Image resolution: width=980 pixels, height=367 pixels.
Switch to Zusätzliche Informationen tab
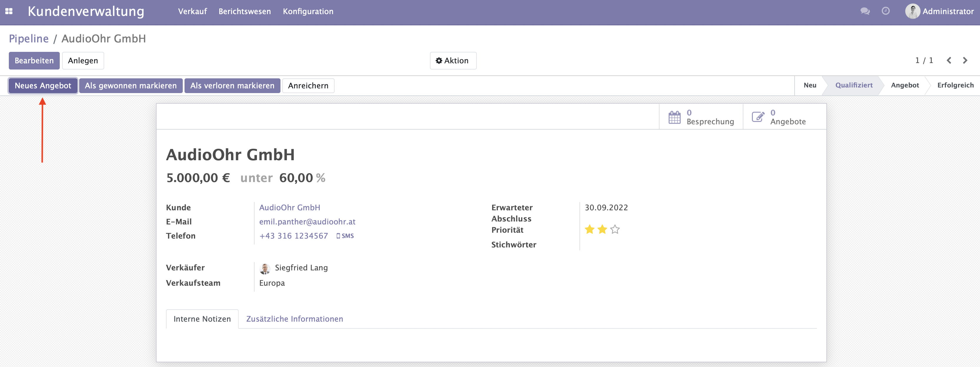coord(295,319)
